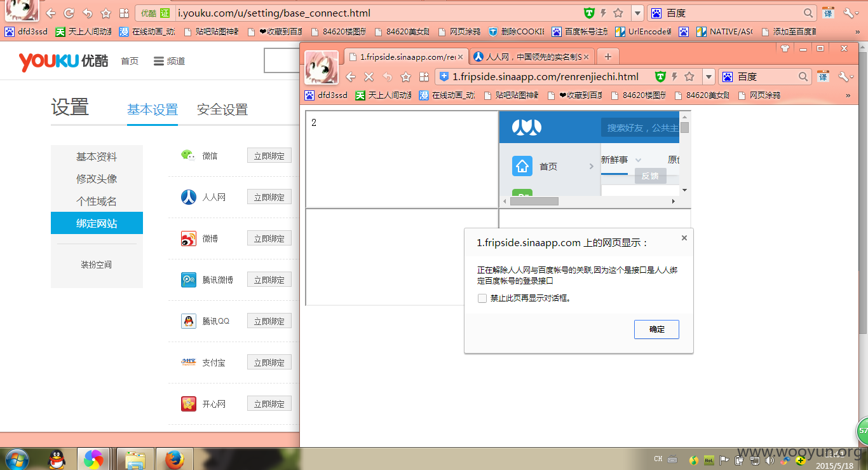Image resolution: width=868 pixels, height=470 pixels.
Task: Open address bar dropdown in Youku window
Action: coord(638,13)
